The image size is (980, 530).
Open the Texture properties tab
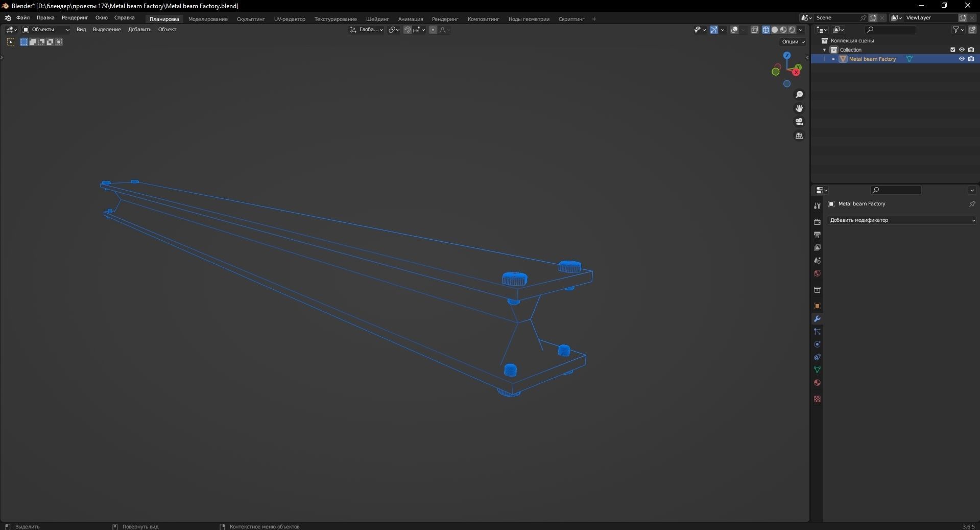pos(817,399)
